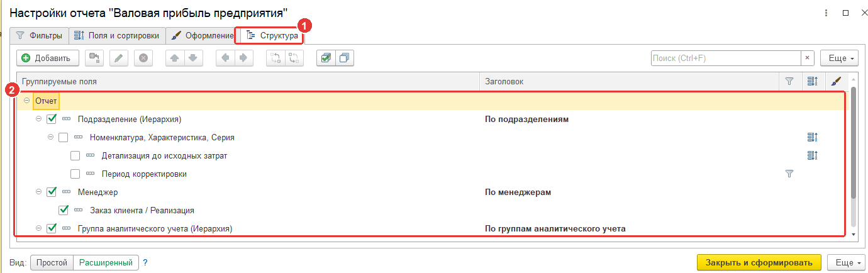The height and width of the screenshot is (273, 868).
Task: Select Группа аналитического учета (Иерархия) row text
Action: [x=155, y=228]
